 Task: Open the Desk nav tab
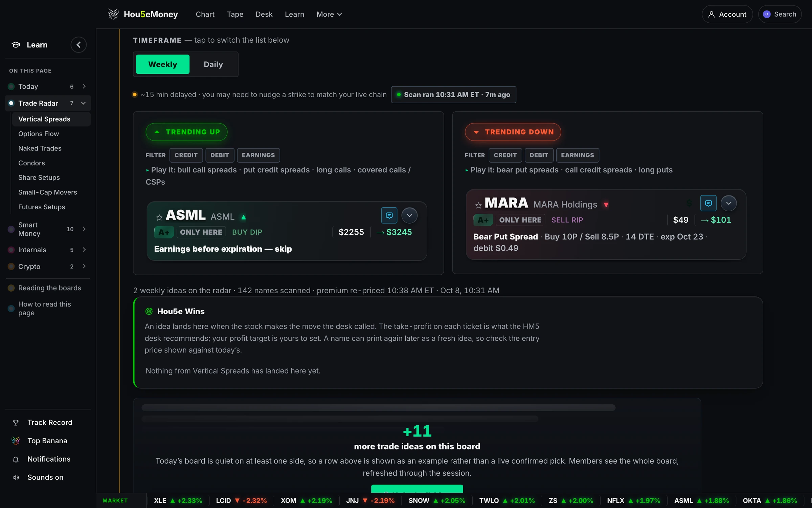pyautogui.click(x=264, y=14)
